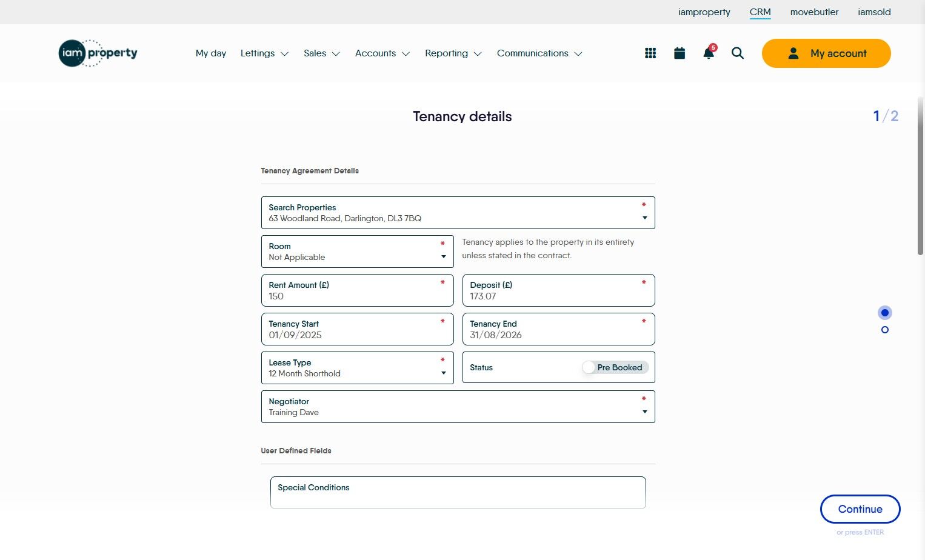Select the second step indicator dot
This screenshot has height=560, width=925.
click(885, 330)
